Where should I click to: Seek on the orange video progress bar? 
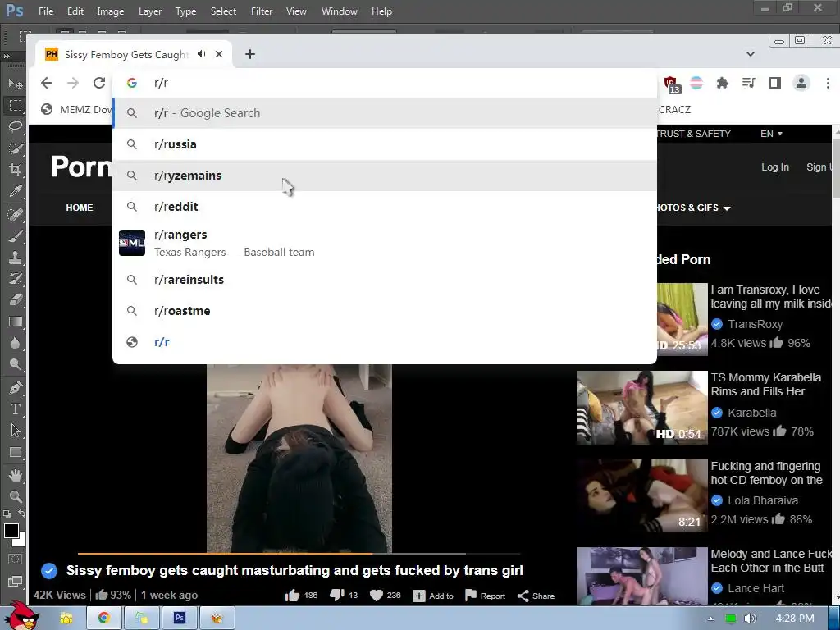pyautogui.click(x=299, y=553)
